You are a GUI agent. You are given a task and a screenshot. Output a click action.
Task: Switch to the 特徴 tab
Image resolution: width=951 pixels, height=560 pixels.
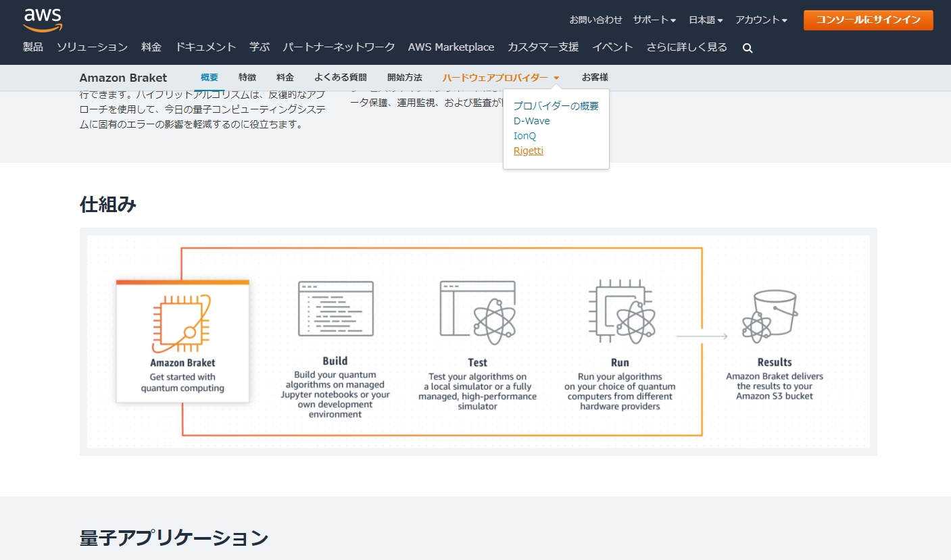click(247, 77)
